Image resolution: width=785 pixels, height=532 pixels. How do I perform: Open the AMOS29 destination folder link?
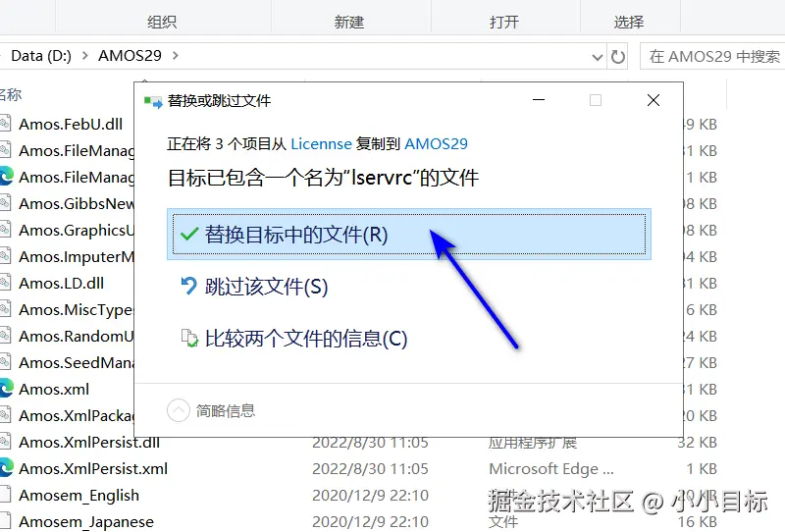(x=436, y=143)
